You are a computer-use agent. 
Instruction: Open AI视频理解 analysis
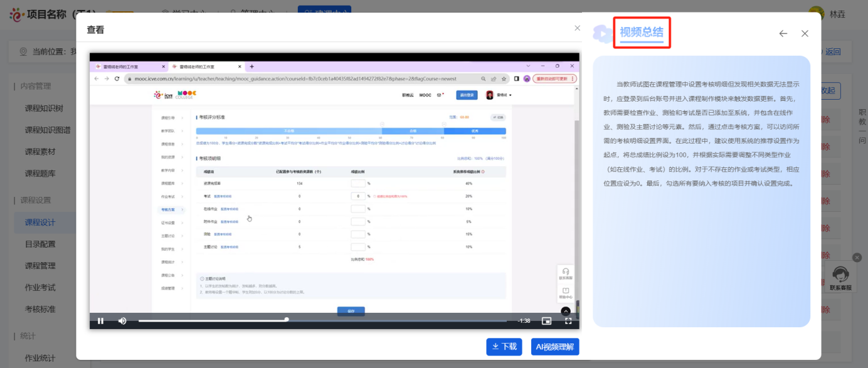click(x=554, y=347)
